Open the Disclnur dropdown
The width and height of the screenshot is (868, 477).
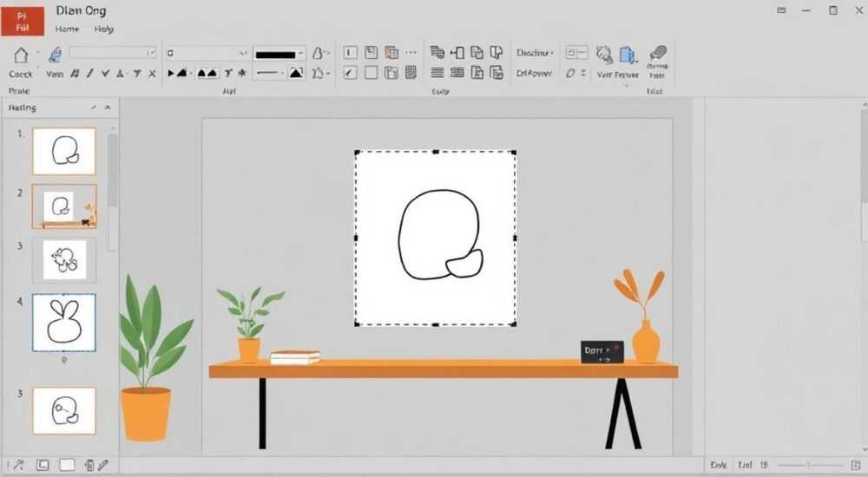coord(535,53)
